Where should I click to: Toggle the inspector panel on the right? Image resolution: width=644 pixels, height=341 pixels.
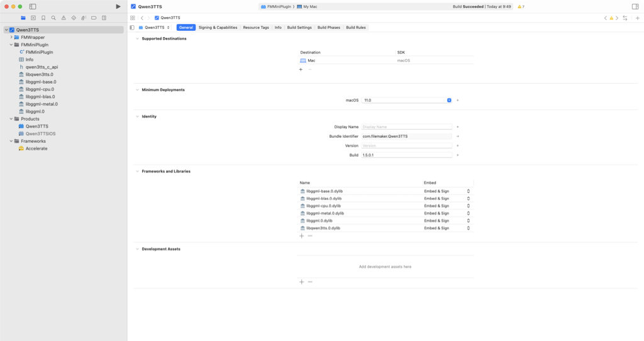[x=635, y=6]
